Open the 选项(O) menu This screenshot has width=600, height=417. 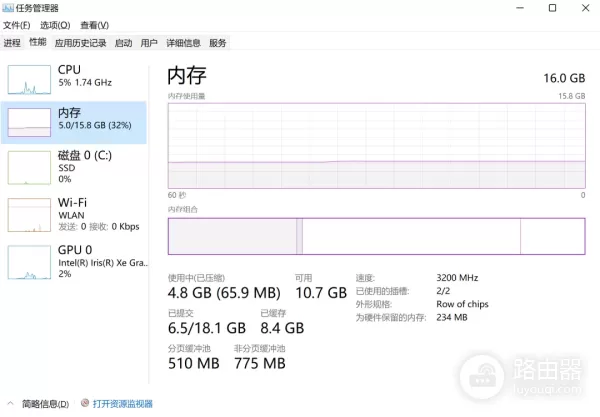[55, 24]
